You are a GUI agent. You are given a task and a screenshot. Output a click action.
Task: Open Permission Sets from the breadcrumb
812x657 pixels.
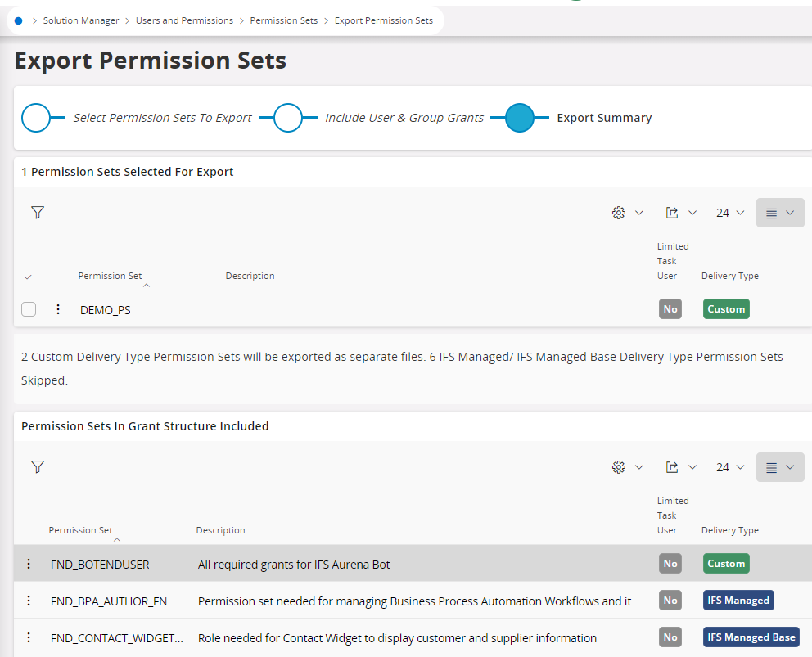pyautogui.click(x=283, y=20)
